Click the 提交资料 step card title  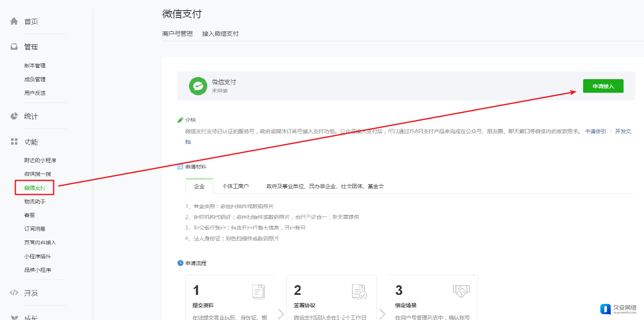pos(203,306)
